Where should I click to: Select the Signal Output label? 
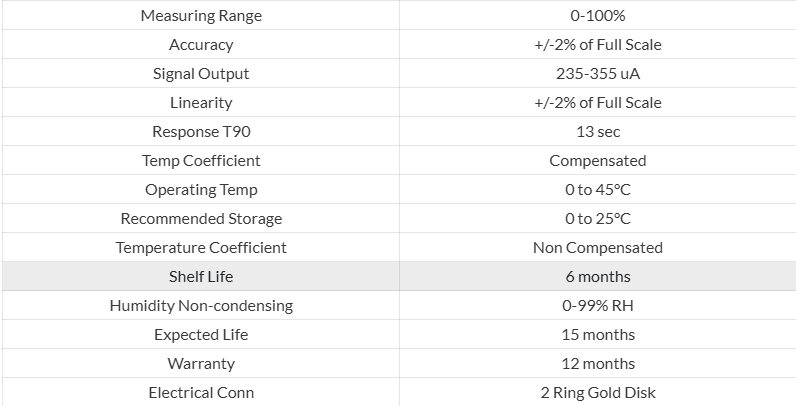(x=201, y=74)
